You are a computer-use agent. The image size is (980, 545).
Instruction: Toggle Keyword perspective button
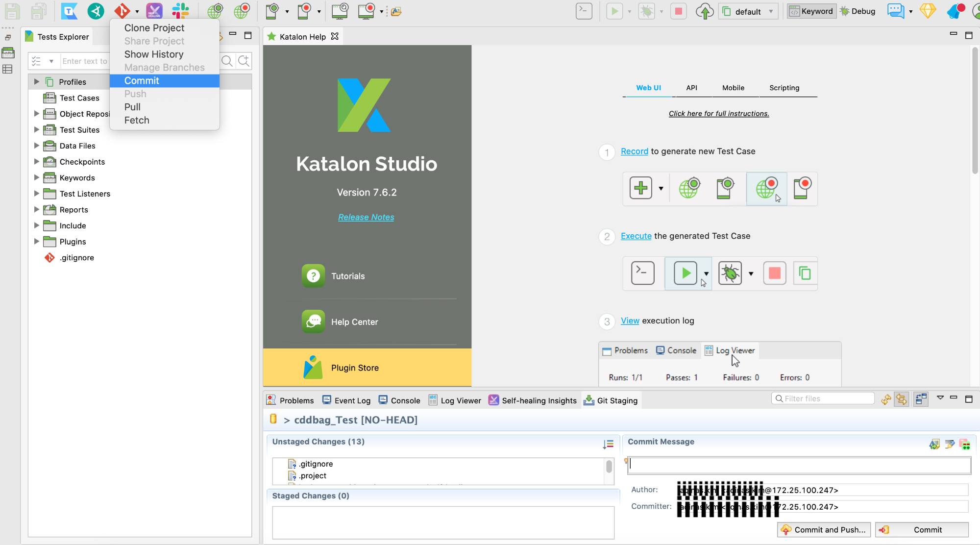pyautogui.click(x=811, y=11)
